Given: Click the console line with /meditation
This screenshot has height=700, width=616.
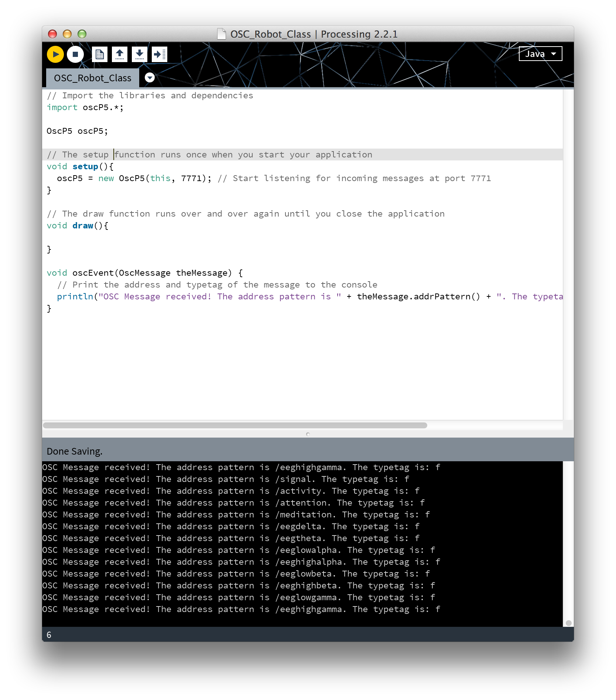Looking at the screenshot, I should click(236, 514).
